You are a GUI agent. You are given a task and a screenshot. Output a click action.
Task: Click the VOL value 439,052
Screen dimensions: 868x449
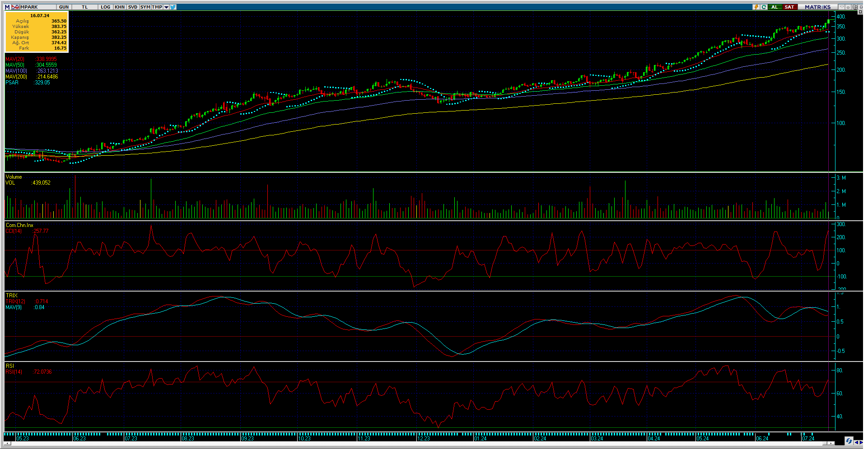(x=41, y=183)
